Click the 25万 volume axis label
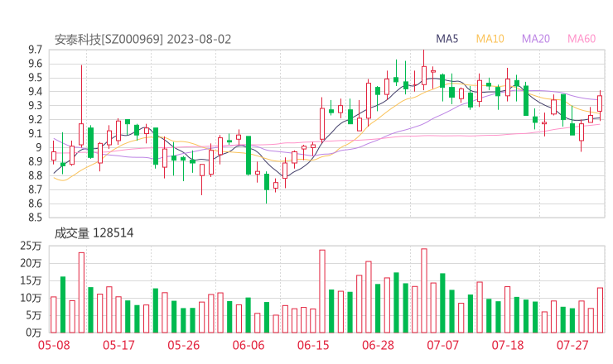Screen dimensions: 613x364 (x=31, y=246)
